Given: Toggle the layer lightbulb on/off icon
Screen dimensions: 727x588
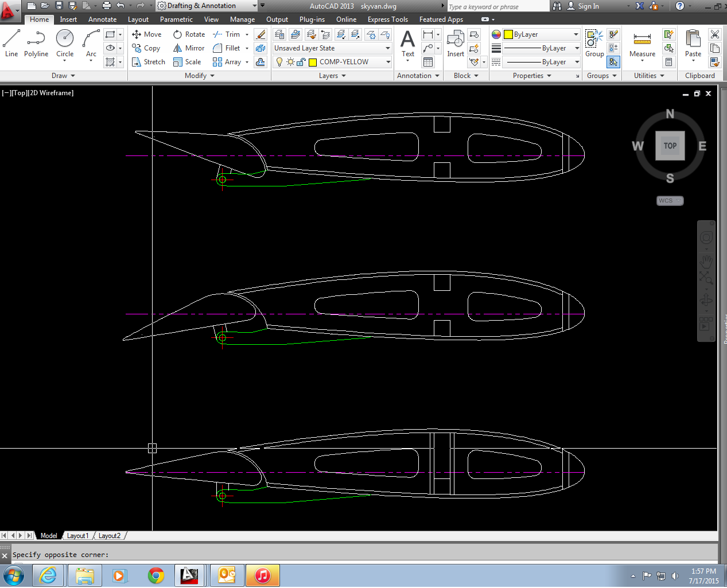Looking at the screenshot, I should coord(279,62).
